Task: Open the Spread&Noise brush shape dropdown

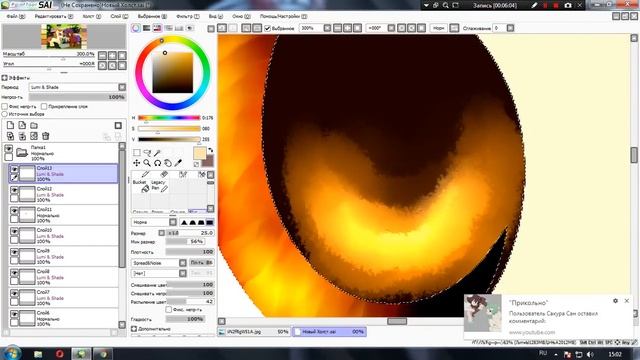Action: click(182, 263)
